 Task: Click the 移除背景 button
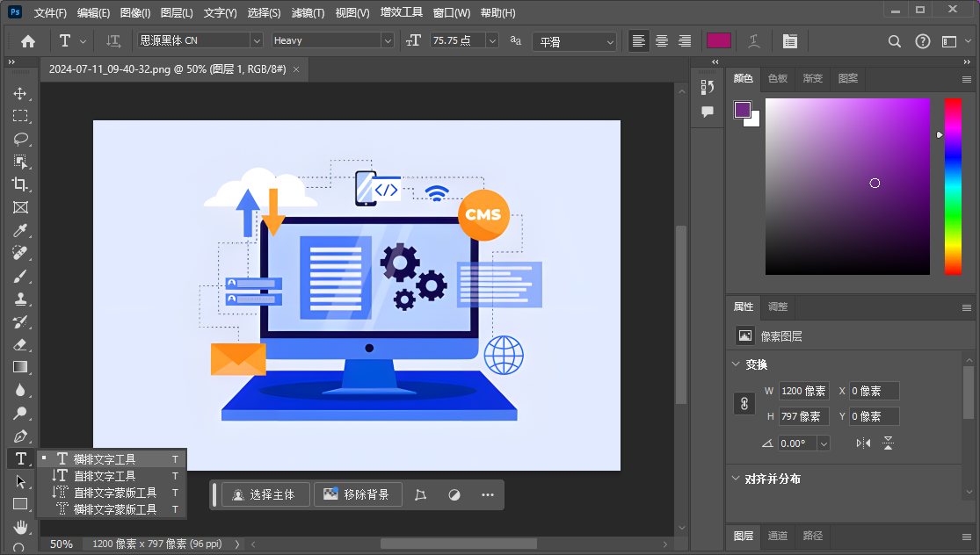(x=357, y=494)
